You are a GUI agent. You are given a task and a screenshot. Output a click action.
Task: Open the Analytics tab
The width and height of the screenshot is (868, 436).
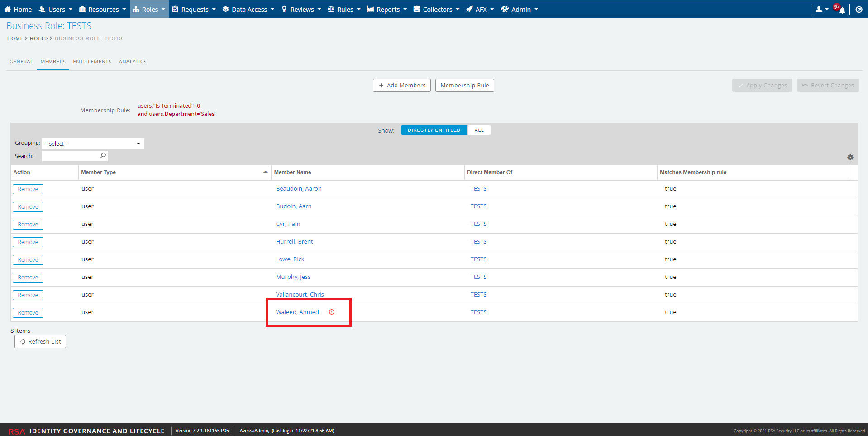pyautogui.click(x=133, y=62)
